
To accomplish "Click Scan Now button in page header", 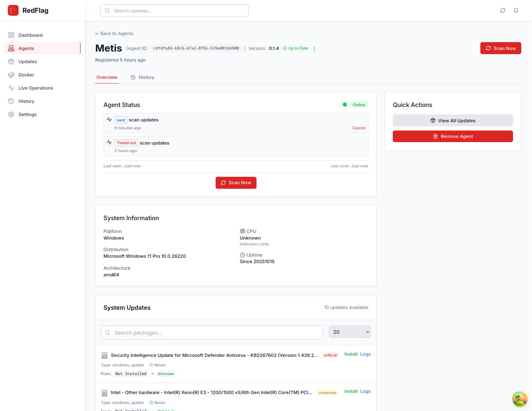I will 501,48.
